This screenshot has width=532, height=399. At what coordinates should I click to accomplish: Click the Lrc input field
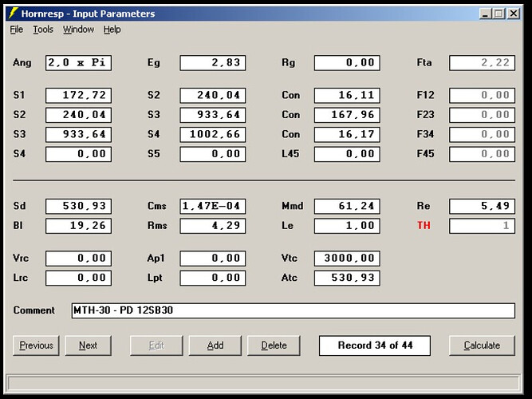pyautogui.click(x=78, y=279)
